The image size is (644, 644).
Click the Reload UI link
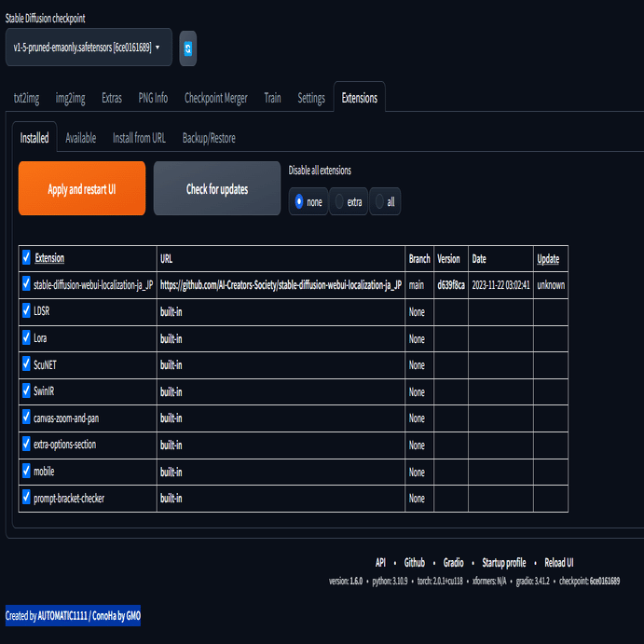tap(558, 562)
